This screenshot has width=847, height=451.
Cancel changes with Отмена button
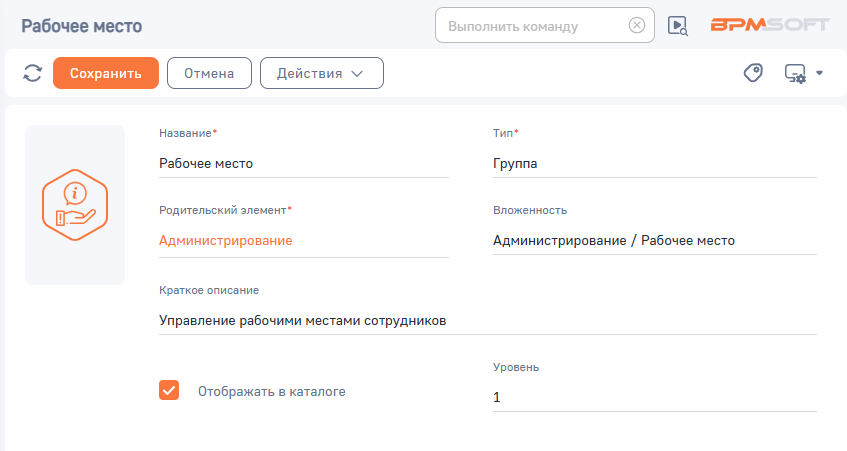(x=209, y=73)
